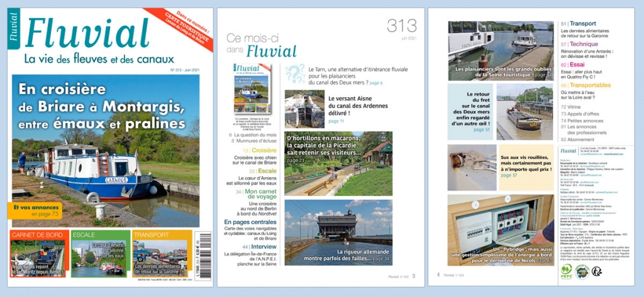Select '8 Murmures d'écluse' entry
The image size is (644, 297).
click(254, 141)
